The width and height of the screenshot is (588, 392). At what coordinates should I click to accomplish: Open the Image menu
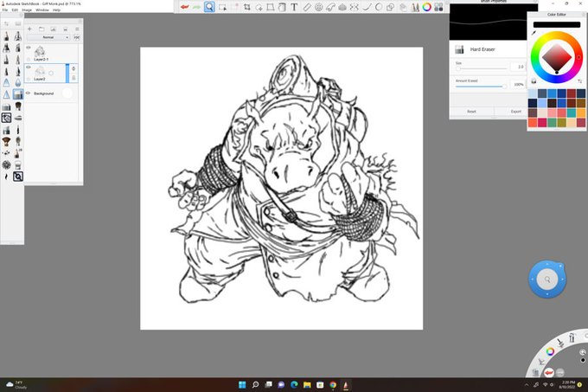tap(27, 10)
